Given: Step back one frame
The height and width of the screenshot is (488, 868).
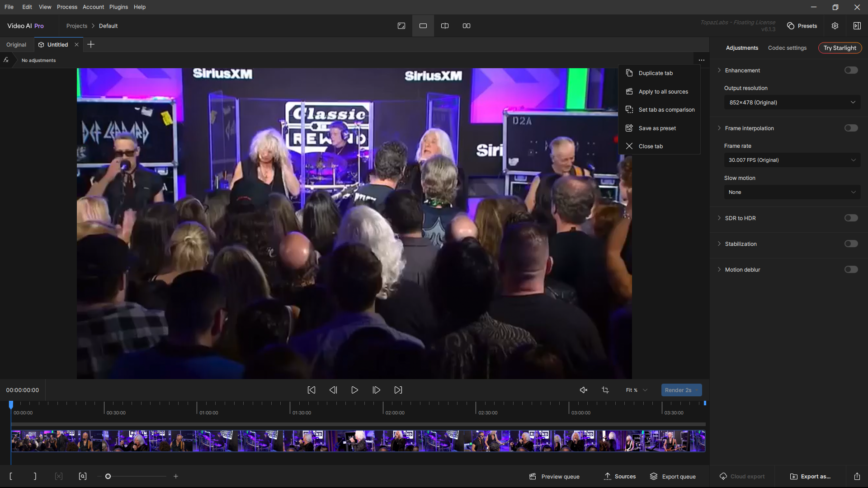Looking at the screenshot, I should pos(333,390).
